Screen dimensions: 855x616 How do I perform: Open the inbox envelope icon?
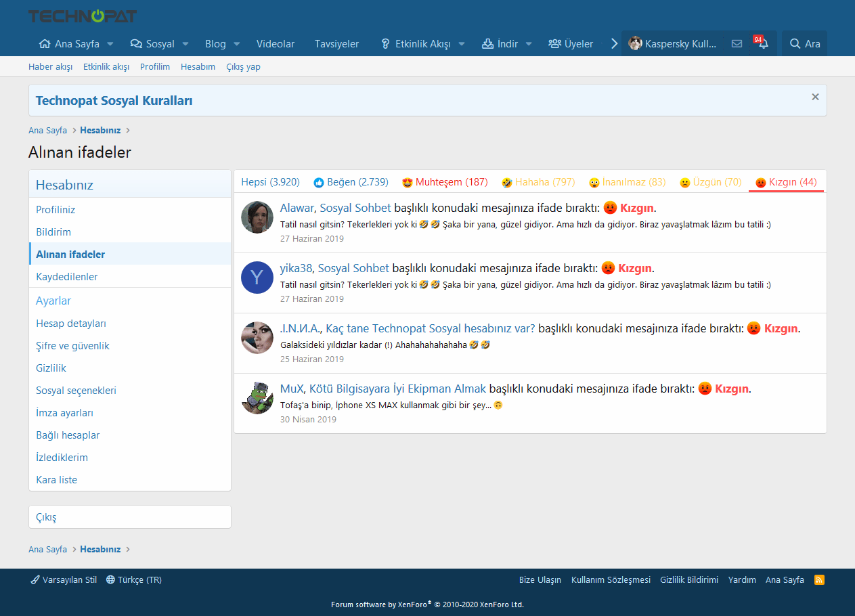coord(737,44)
